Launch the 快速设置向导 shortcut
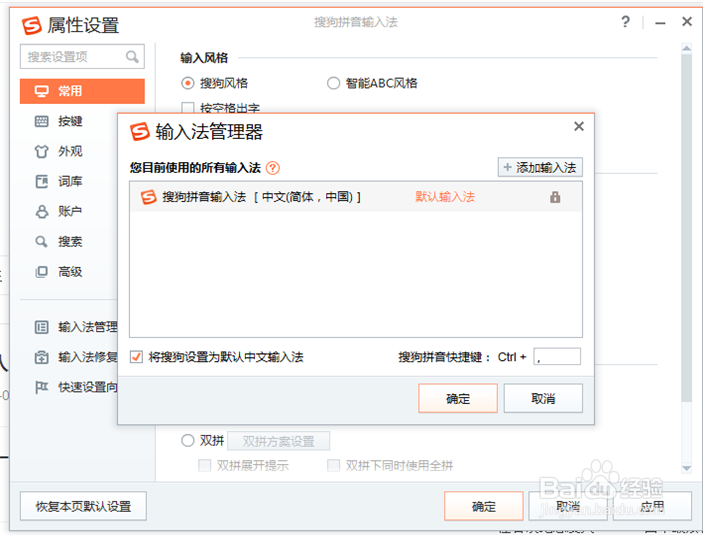The height and width of the screenshot is (535, 703). [x=87, y=387]
